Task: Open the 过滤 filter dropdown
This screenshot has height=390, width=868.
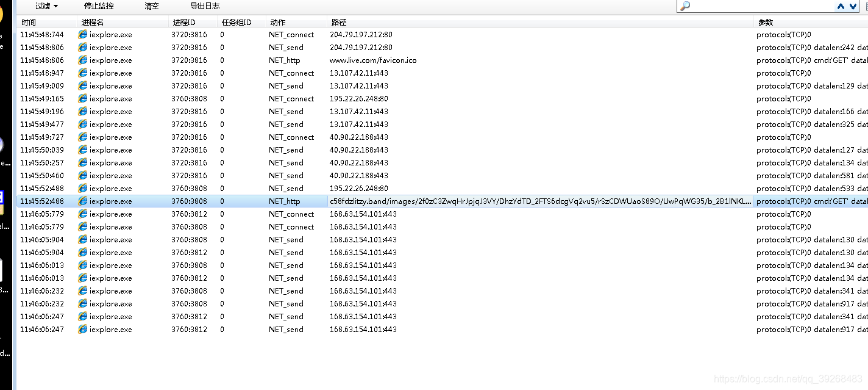Action: click(x=46, y=6)
